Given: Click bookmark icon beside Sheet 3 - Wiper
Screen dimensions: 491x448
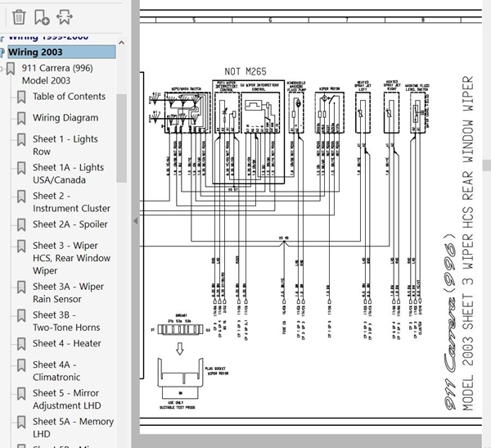Looking at the screenshot, I should tap(21, 246).
